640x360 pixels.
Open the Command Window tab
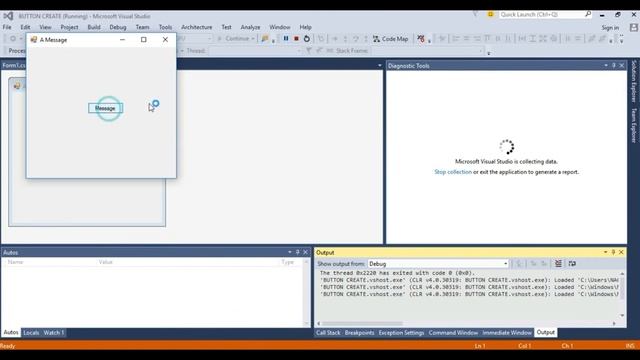pyautogui.click(x=453, y=333)
